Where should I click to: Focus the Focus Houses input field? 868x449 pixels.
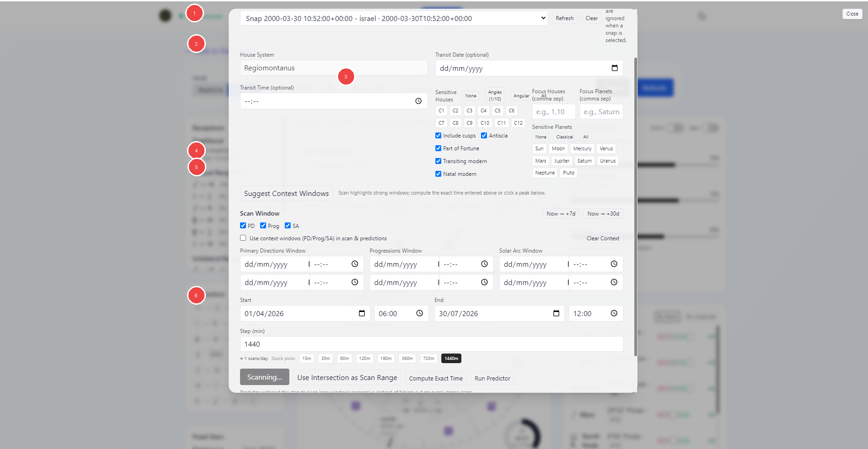554,111
